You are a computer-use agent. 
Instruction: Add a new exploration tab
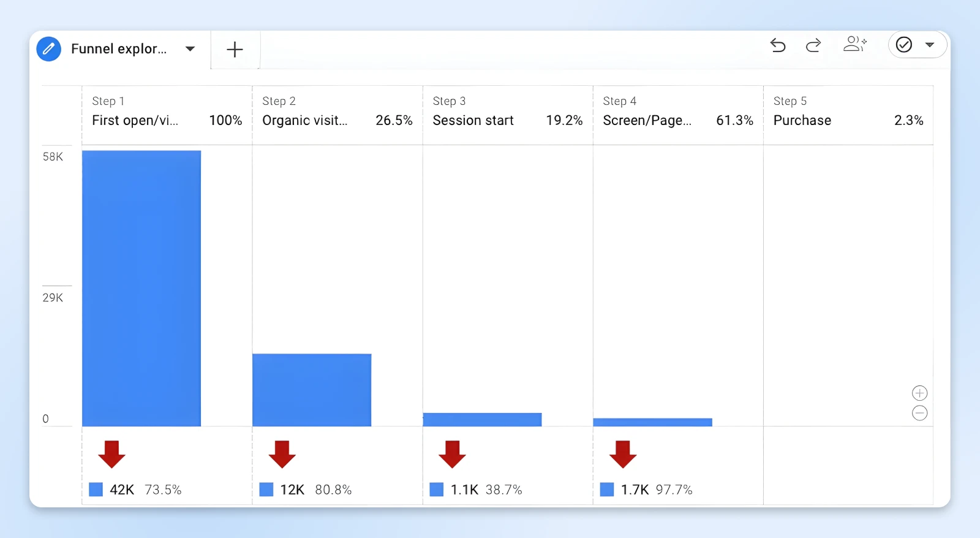[x=235, y=50]
